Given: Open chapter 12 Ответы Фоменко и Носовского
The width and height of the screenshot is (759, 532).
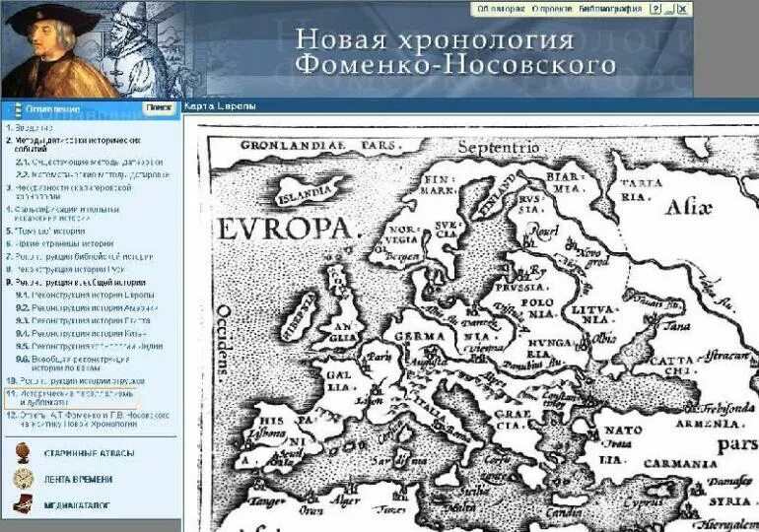Looking at the screenshot, I should tap(88, 420).
